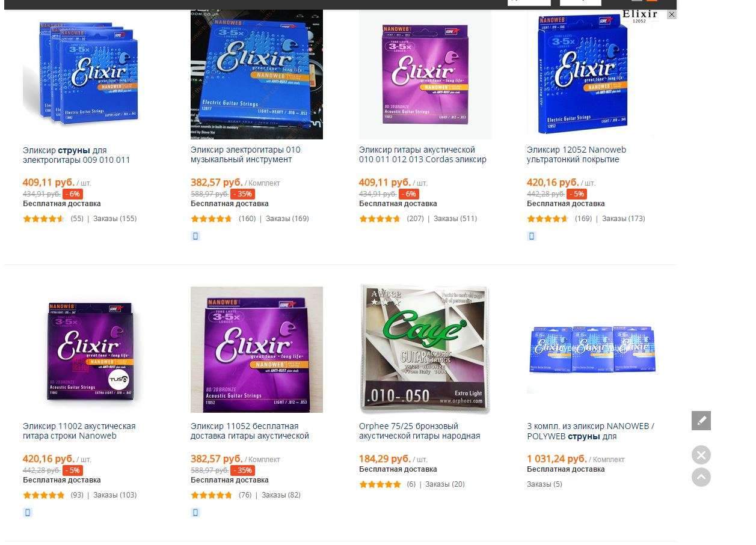Close the Elixir 12052 overlay with X
Viewport: 756px width, 545px height.
tap(672, 14)
